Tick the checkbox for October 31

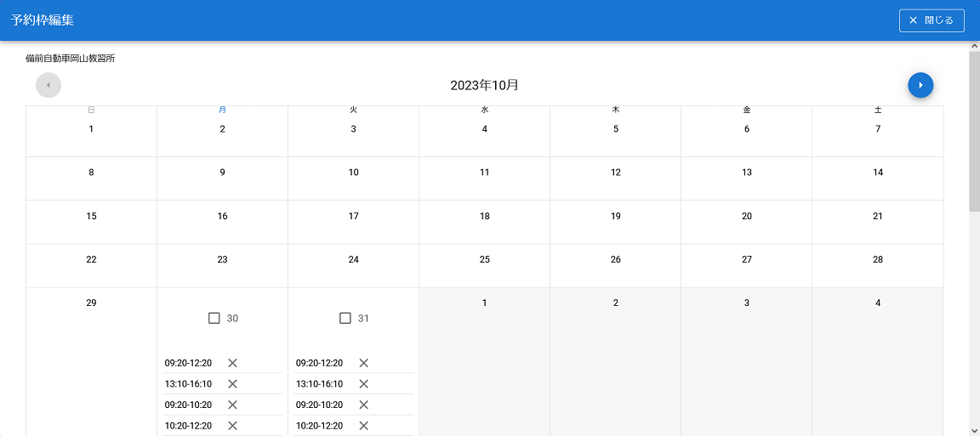tap(345, 318)
